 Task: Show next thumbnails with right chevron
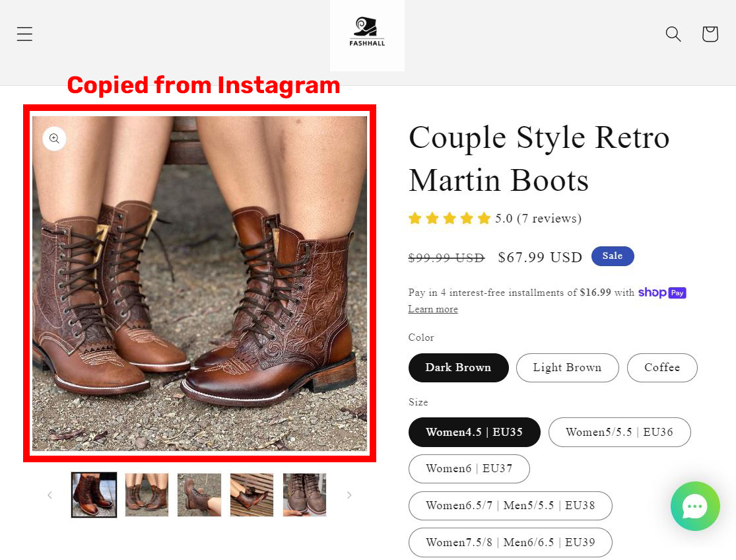click(x=349, y=495)
